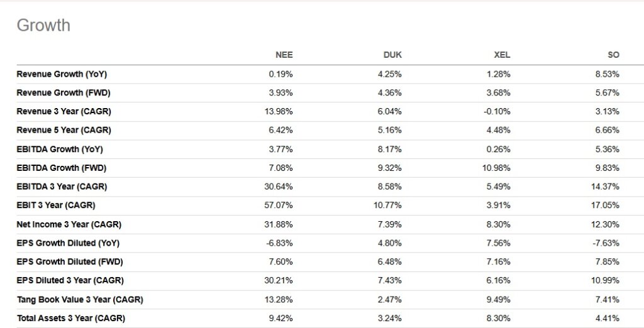Click the NEE ticker column header
This screenshot has width=644, height=328.
coord(284,55)
